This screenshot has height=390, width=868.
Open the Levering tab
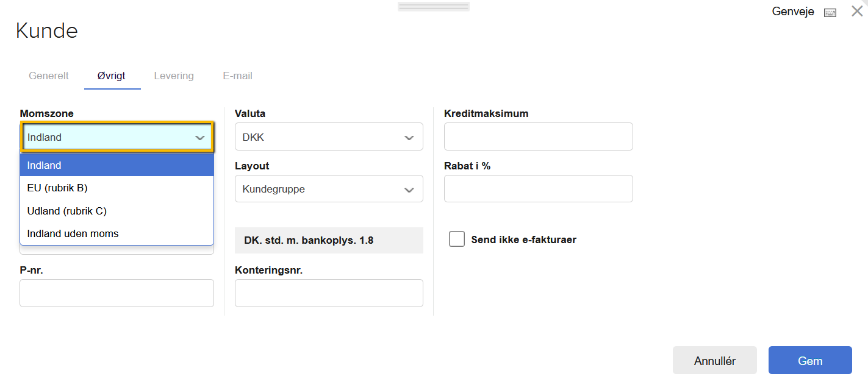coord(174,76)
